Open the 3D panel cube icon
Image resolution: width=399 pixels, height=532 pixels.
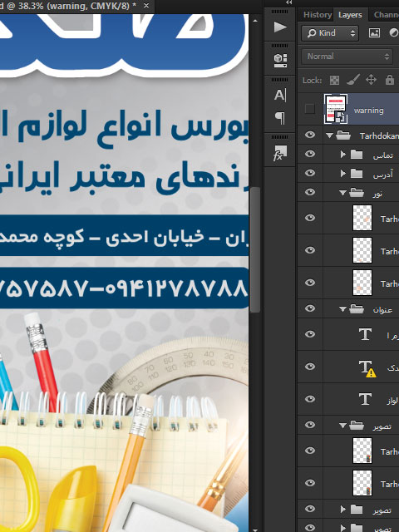tap(280, 60)
